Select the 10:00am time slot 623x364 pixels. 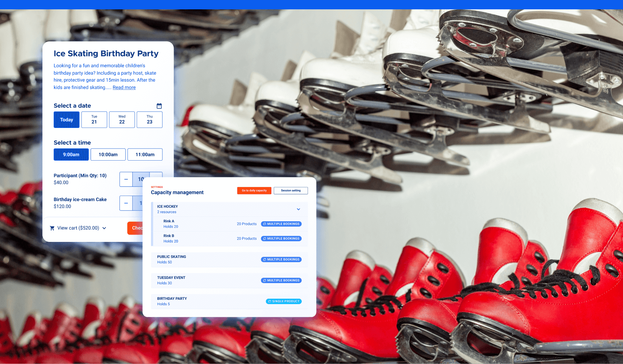pos(108,154)
